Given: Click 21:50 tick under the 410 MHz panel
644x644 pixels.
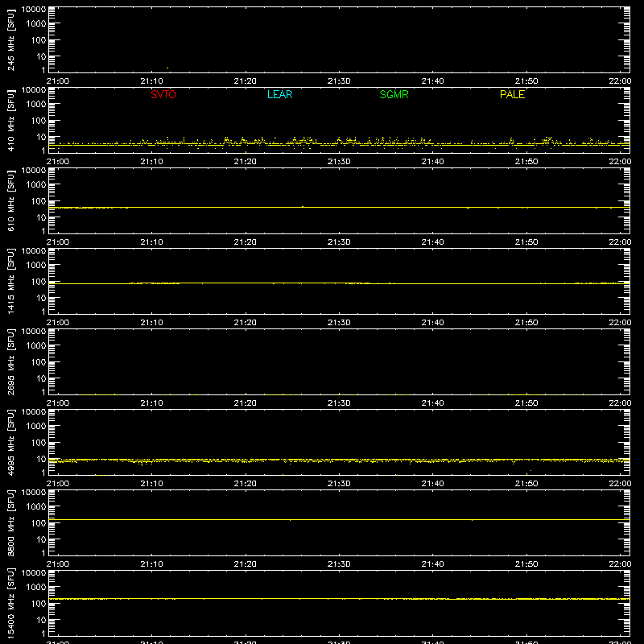Looking at the screenshot, I should [526, 162].
